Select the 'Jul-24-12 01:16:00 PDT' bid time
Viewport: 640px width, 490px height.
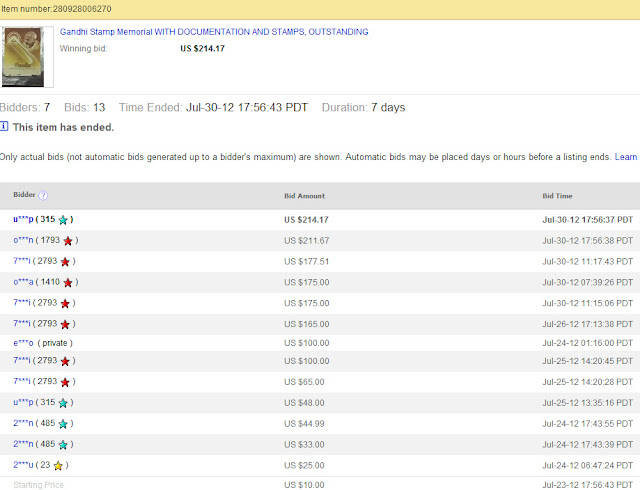[587, 343]
